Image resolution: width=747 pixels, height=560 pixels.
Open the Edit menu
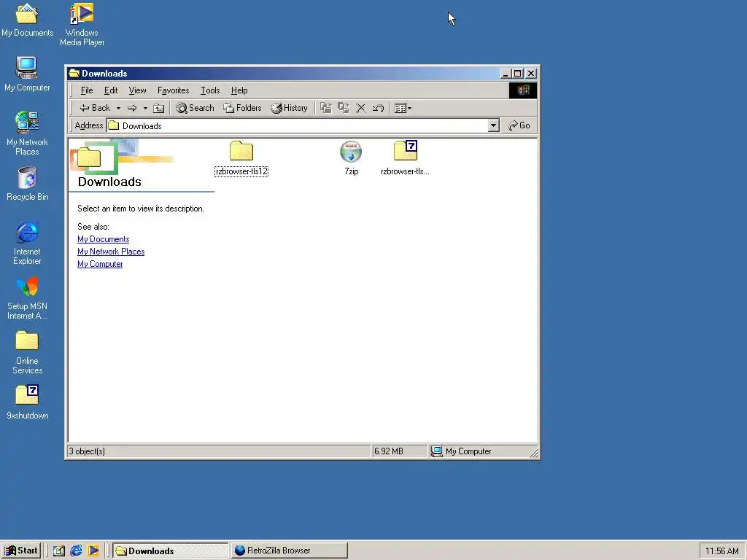[111, 90]
